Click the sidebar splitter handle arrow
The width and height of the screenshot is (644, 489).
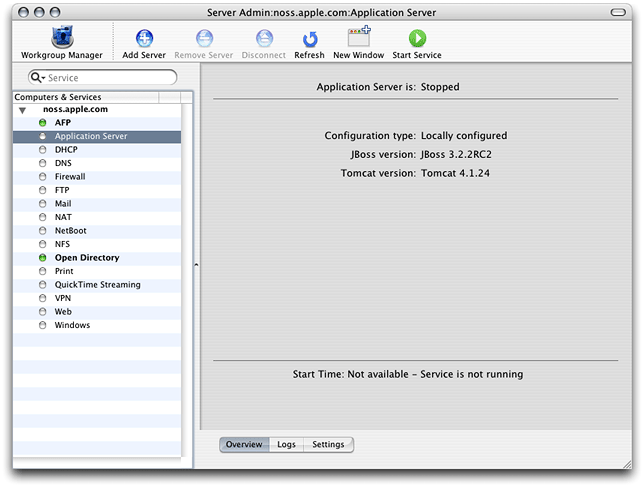pos(196,265)
